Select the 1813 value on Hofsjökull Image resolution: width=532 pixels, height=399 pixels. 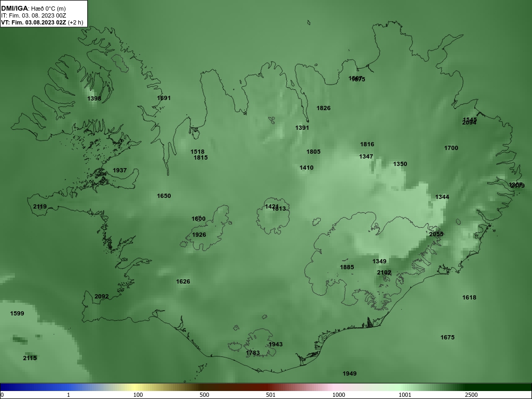(279, 209)
